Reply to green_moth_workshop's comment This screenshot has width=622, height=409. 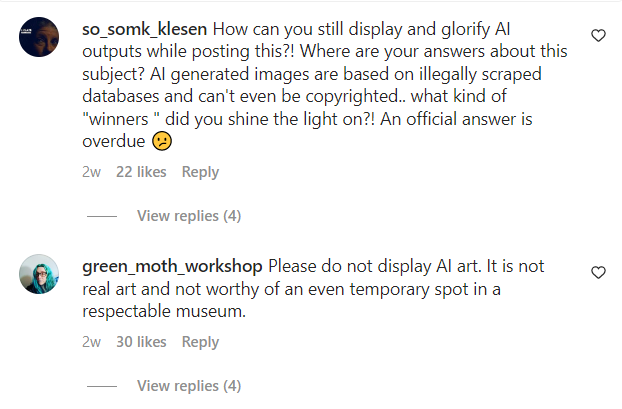coord(200,342)
